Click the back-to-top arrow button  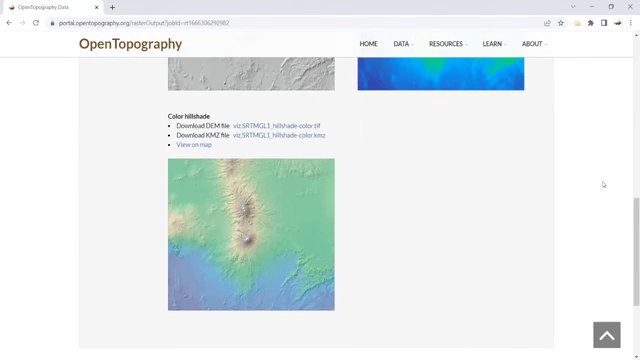(607, 335)
